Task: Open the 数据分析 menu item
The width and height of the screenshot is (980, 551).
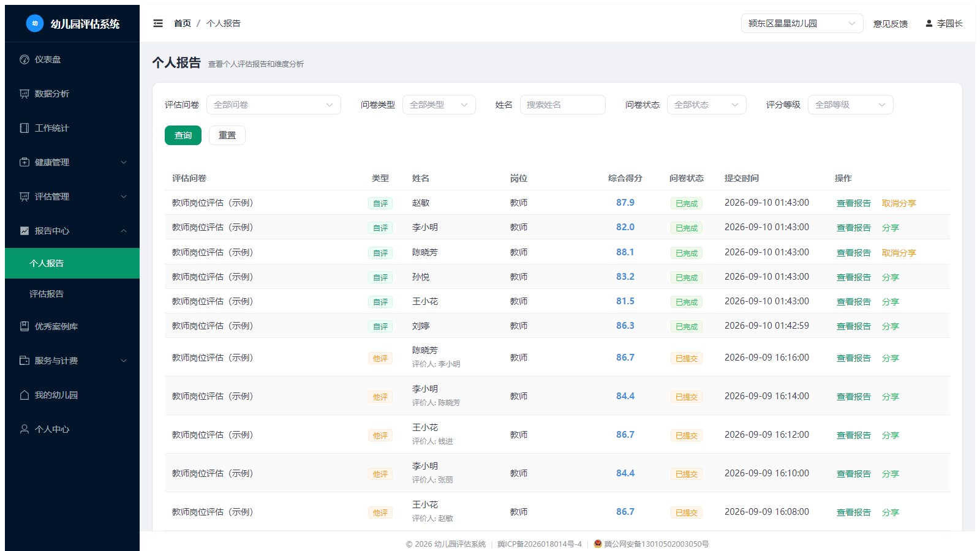Action: tap(72, 94)
